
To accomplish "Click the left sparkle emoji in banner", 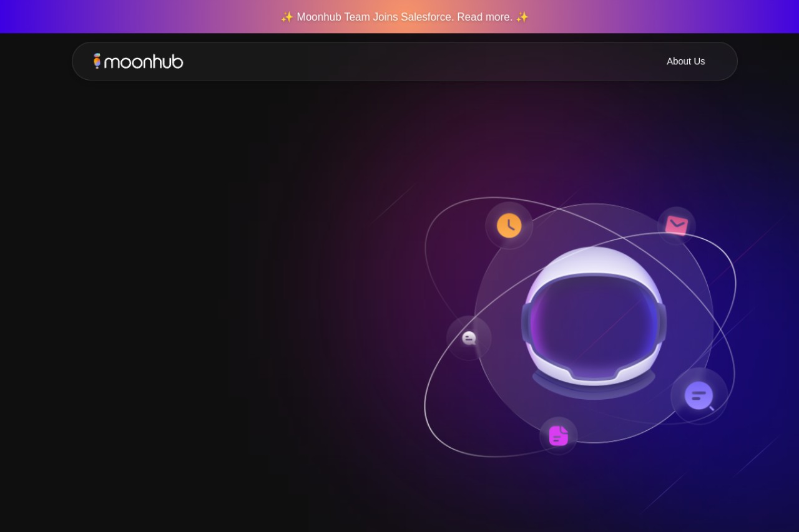I will [x=287, y=17].
